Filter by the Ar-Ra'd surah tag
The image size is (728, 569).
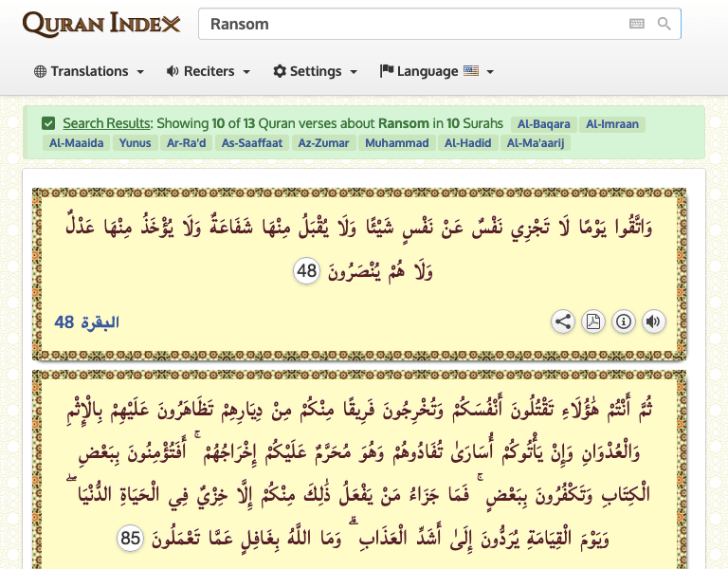click(x=186, y=143)
